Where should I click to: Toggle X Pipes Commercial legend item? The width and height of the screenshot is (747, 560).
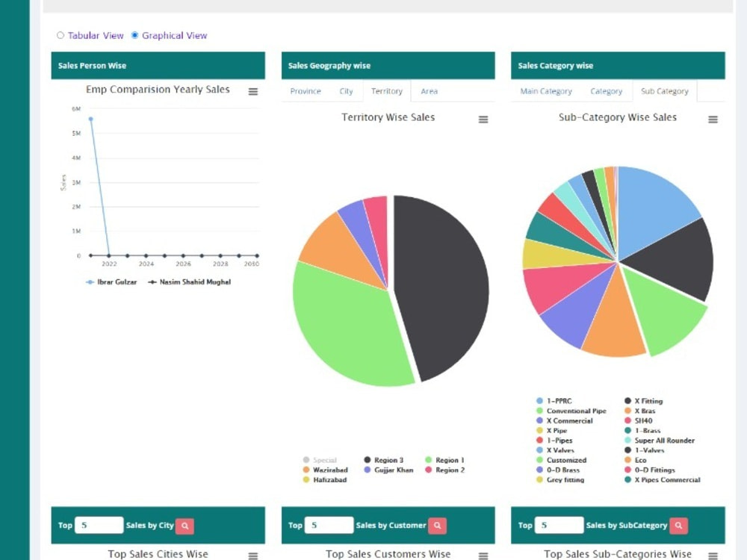tap(663, 480)
